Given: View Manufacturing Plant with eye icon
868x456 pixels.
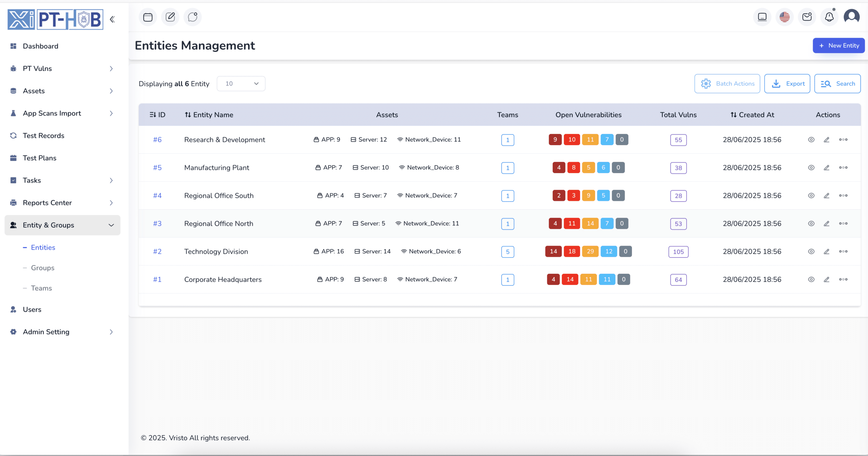Looking at the screenshot, I should pos(811,168).
